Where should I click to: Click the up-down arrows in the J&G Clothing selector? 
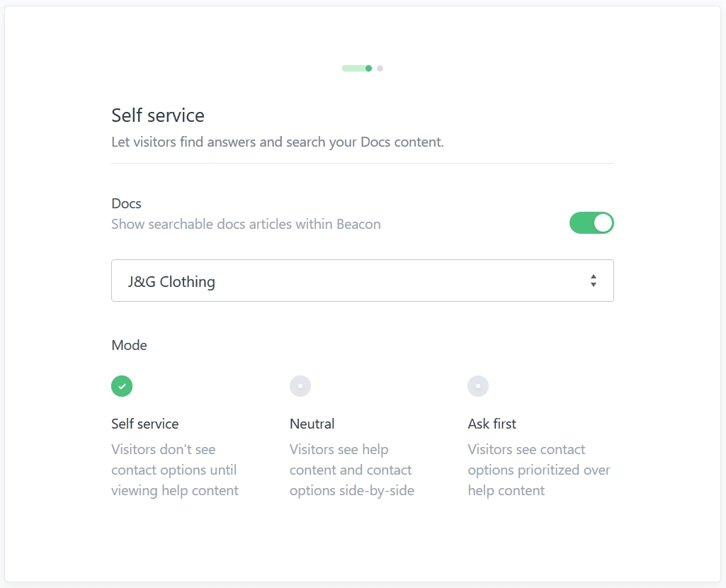click(593, 281)
